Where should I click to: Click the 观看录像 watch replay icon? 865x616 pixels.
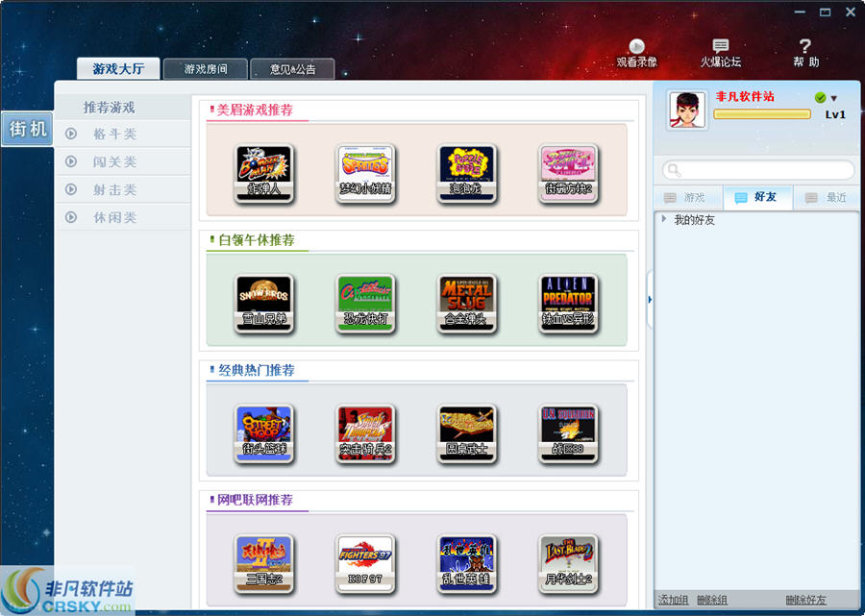tap(636, 54)
